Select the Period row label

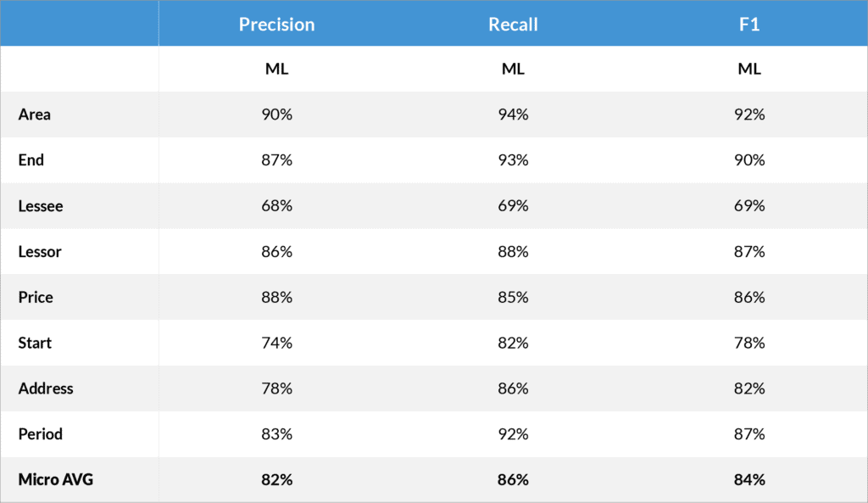(41, 434)
